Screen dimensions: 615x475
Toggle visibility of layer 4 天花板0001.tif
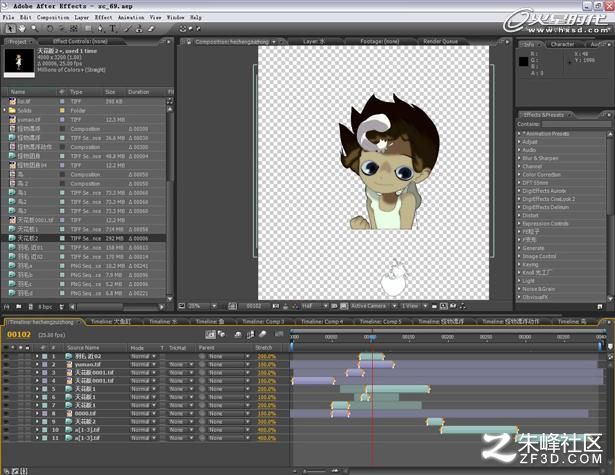[6, 381]
